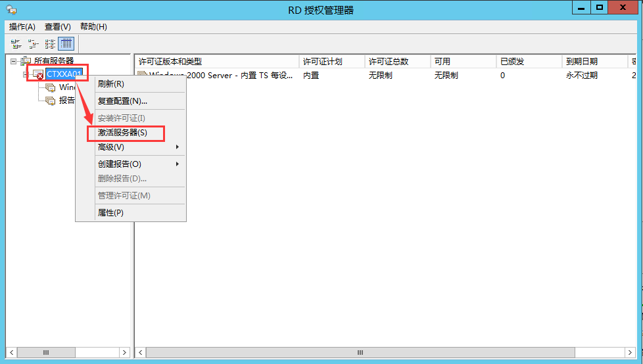This screenshot has width=643, height=364.
Task: Choose 刷新(R) in the context menu
Action: tap(130, 83)
